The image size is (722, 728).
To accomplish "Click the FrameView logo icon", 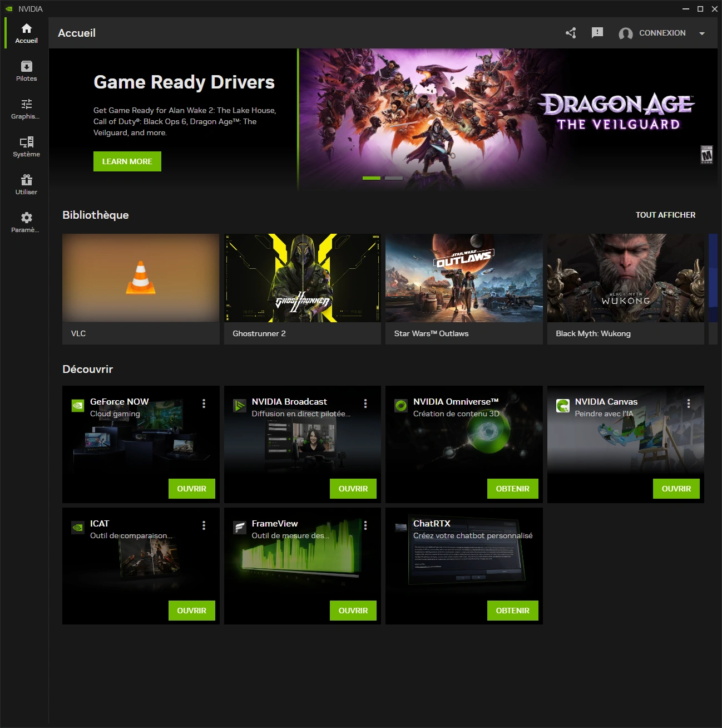I will pos(239,528).
